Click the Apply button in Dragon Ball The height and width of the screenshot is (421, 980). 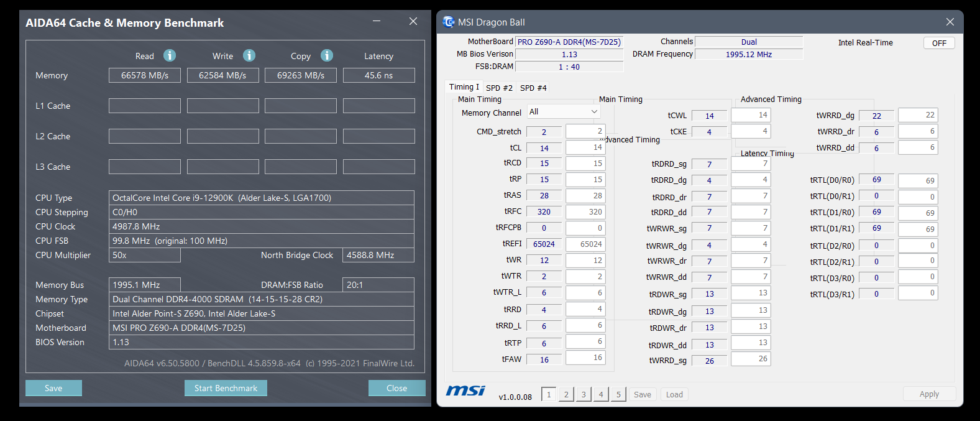929,394
